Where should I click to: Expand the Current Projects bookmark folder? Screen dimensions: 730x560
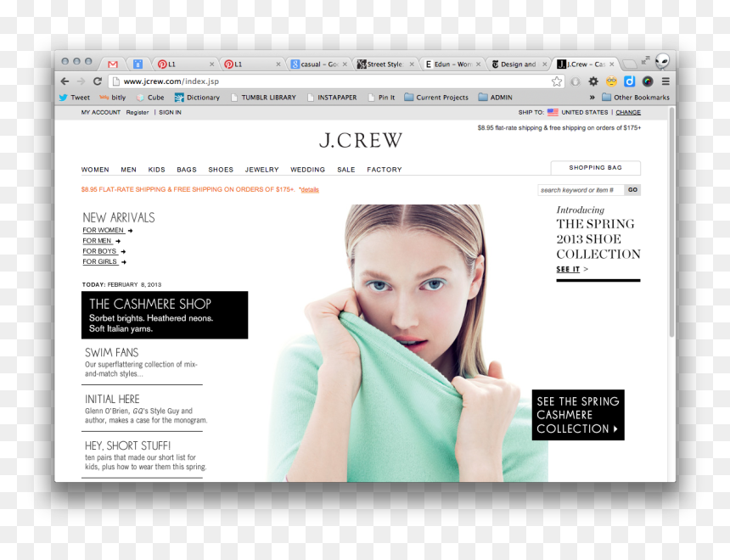click(436, 98)
